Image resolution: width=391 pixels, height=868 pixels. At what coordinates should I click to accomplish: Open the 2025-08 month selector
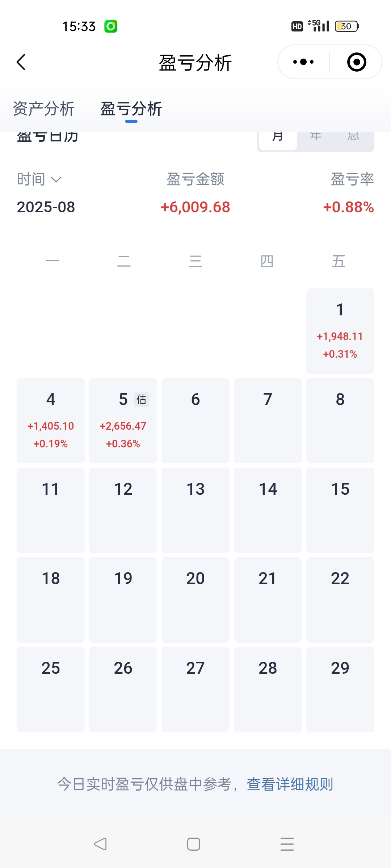tap(46, 207)
